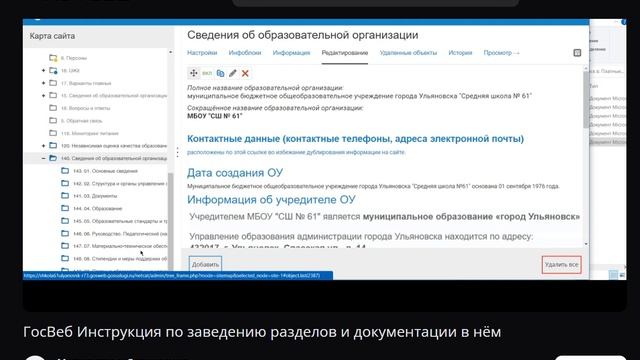Click the Просмотр → link
This screenshot has height=360, width=640.
(x=502, y=53)
